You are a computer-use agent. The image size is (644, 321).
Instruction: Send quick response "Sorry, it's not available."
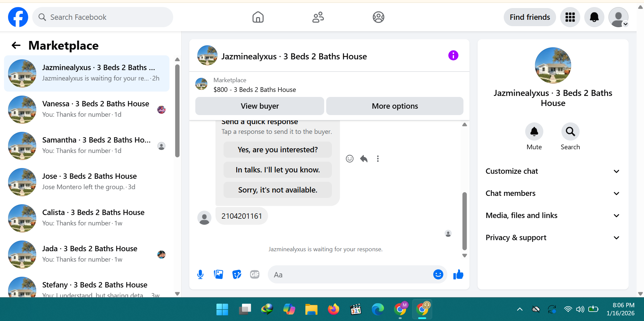278,190
